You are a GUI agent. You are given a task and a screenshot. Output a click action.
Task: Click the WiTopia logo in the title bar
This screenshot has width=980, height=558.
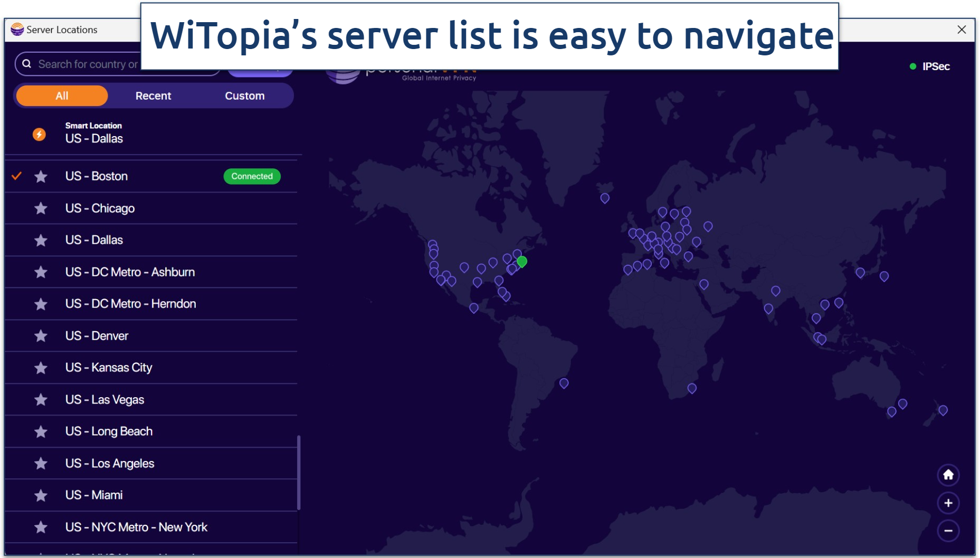pyautogui.click(x=16, y=30)
